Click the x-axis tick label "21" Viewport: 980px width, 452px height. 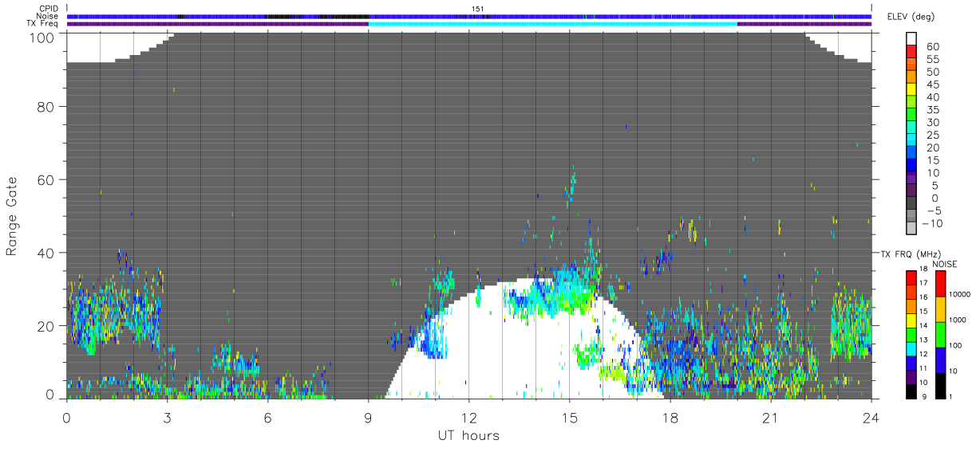[x=770, y=419]
